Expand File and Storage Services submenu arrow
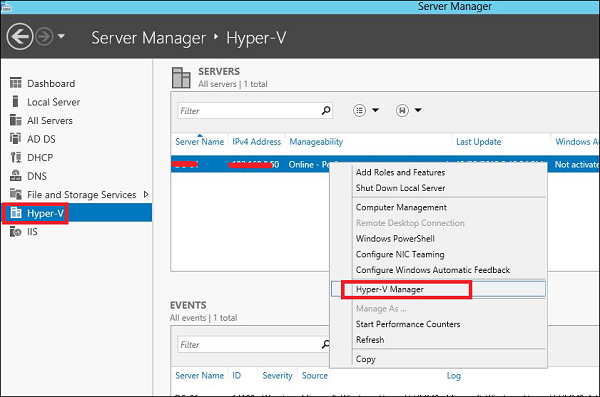 [x=146, y=194]
